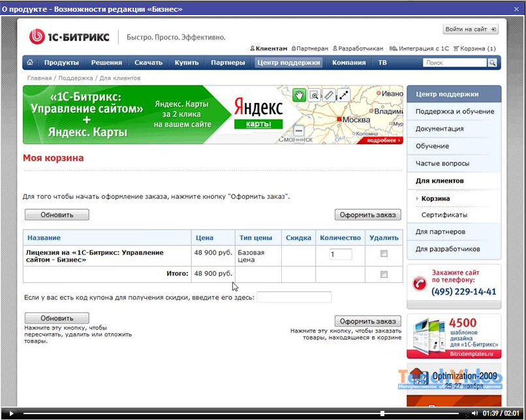Click the Партнерам link

coord(309,49)
